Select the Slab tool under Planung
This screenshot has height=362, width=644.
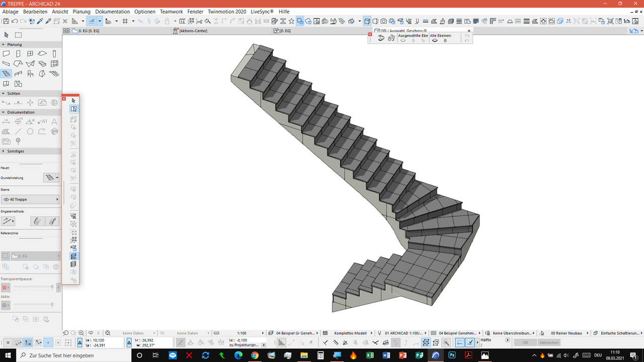pos(42,54)
